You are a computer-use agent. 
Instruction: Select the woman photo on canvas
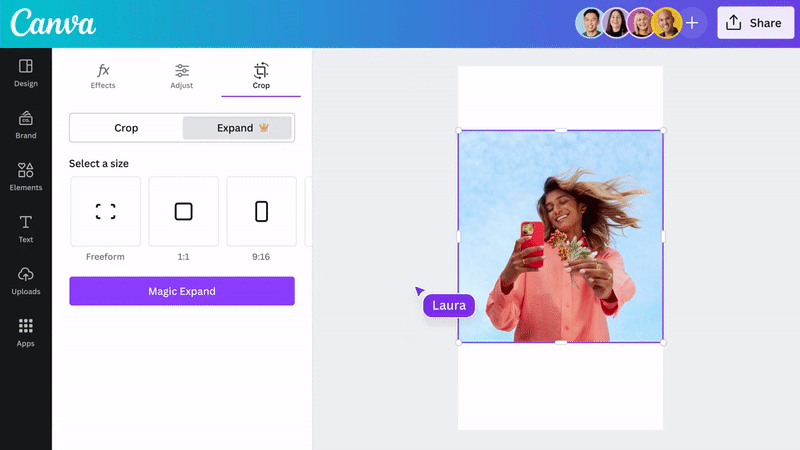click(x=561, y=236)
